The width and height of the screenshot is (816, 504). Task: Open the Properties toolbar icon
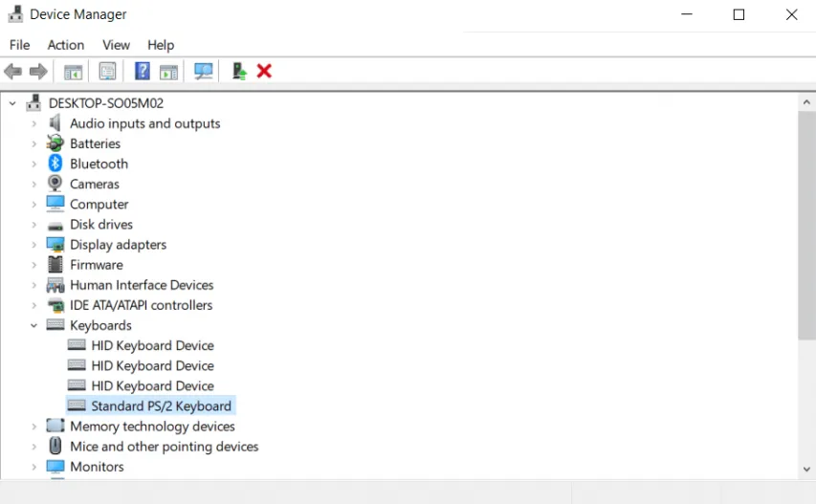point(108,72)
